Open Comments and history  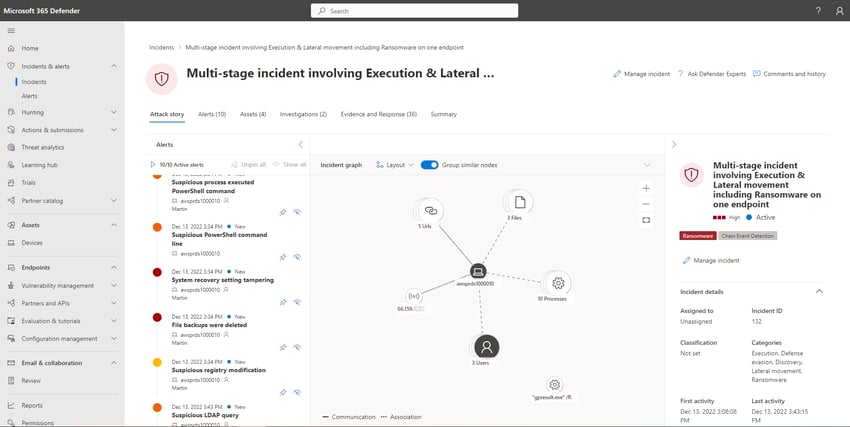(x=789, y=74)
